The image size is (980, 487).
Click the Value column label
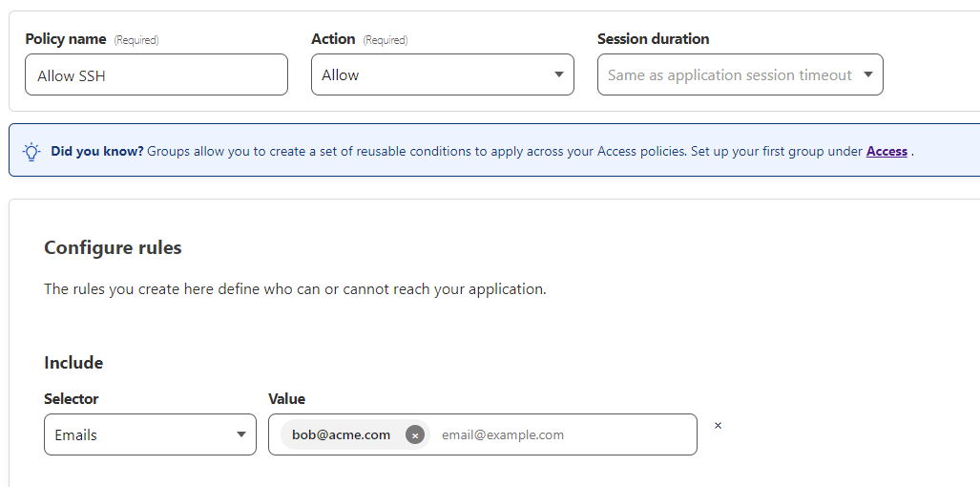[x=286, y=398]
